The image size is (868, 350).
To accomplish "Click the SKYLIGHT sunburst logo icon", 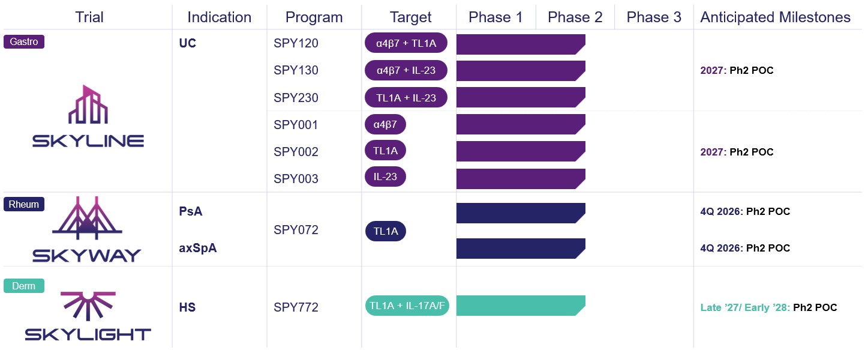I will click(x=88, y=307).
